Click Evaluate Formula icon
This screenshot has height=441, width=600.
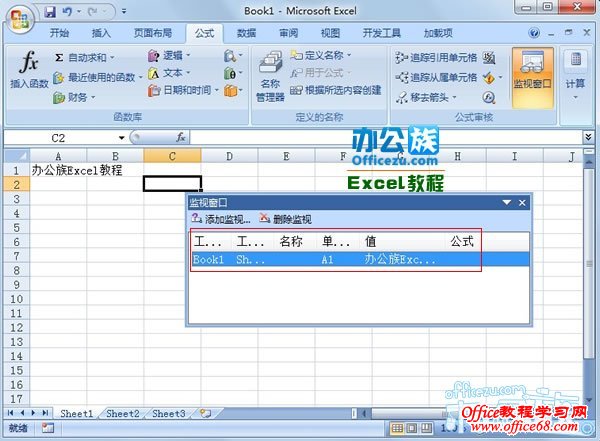[489, 98]
